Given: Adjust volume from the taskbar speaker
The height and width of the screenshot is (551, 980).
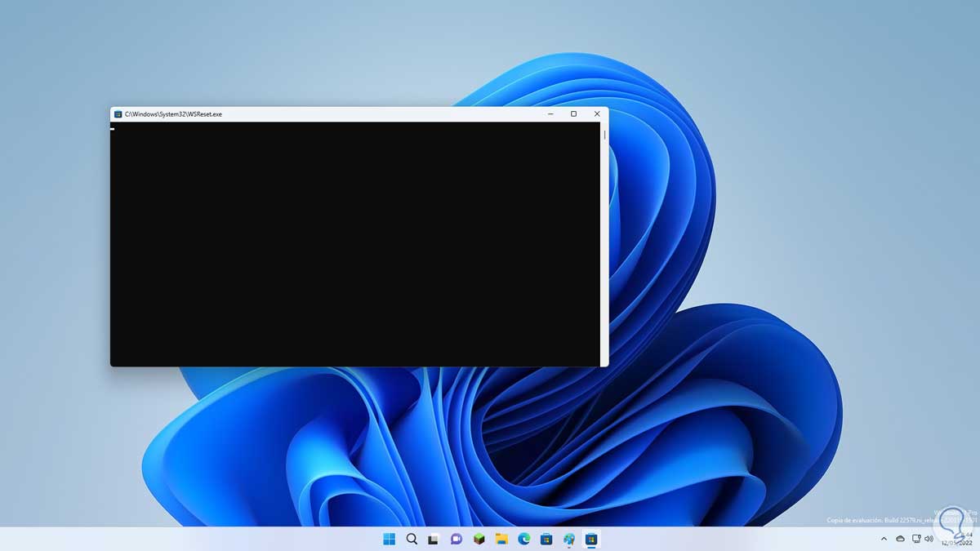Looking at the screenshot, I should (929, 540).
